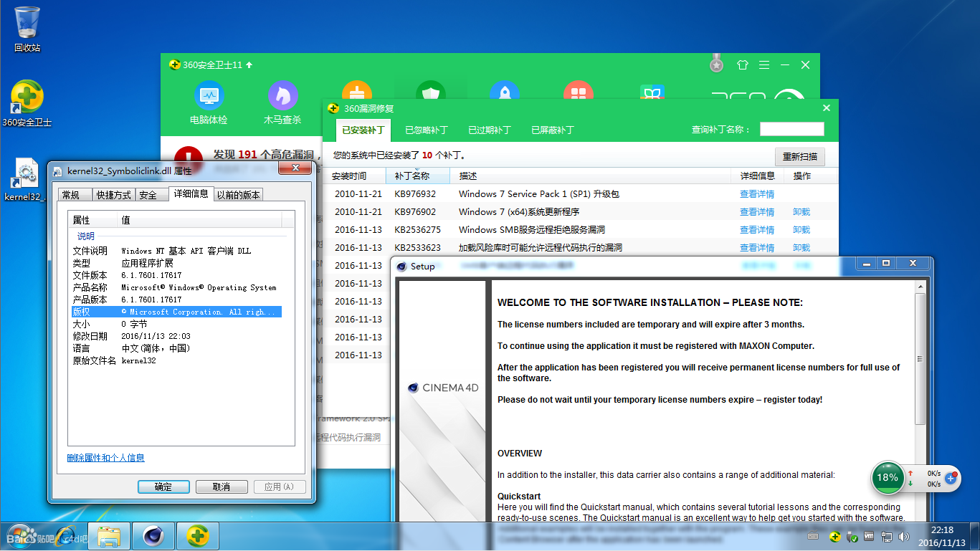Open the 360 main menu hamburger icon

764,65
